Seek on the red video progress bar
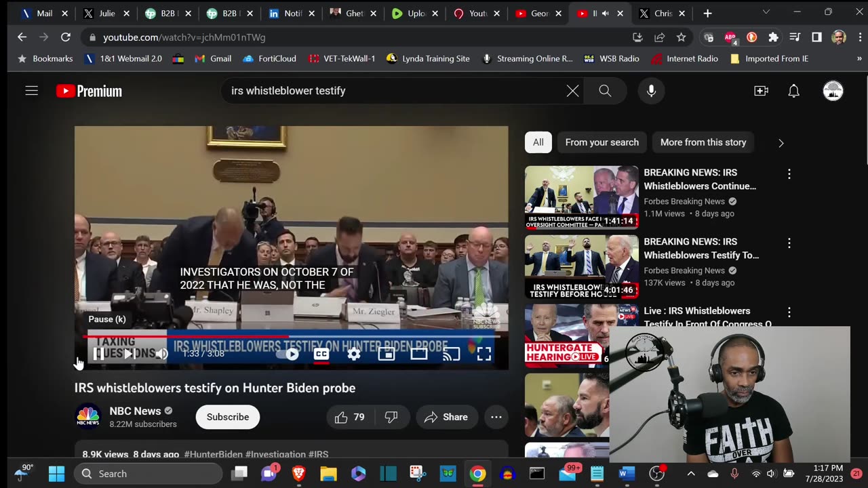The height and width of the screenshot is (488, 868). point(292,335)
